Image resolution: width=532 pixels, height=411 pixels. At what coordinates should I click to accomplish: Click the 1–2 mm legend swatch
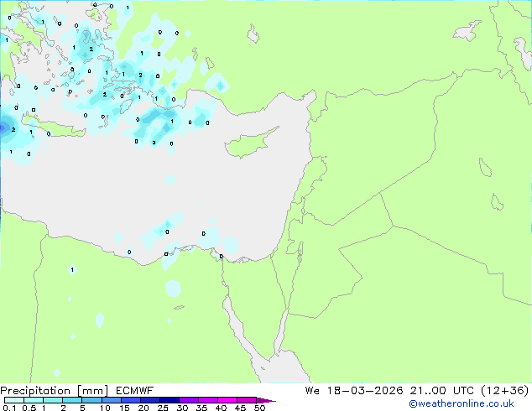tap(53, 400)
